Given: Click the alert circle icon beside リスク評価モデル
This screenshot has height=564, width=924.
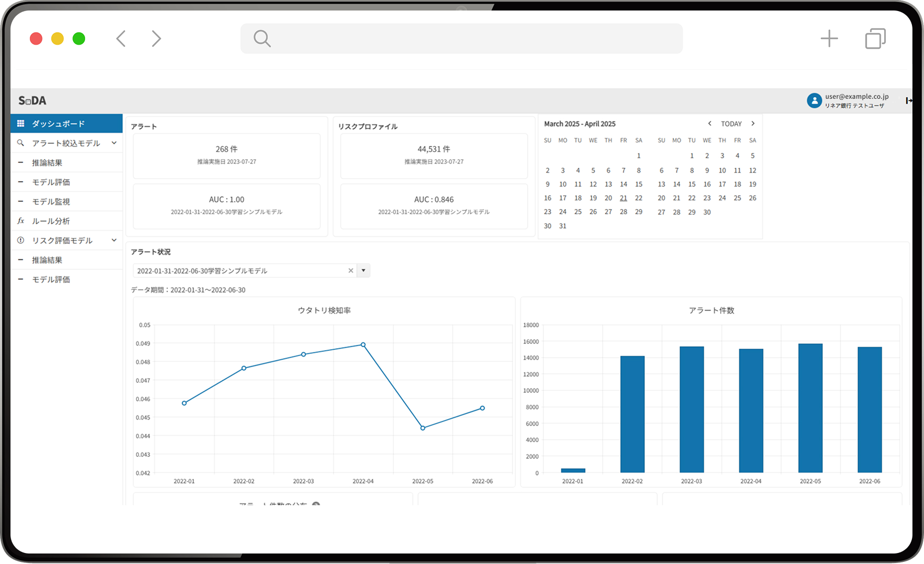Looking at the screenshot, I should coord(20,240).
